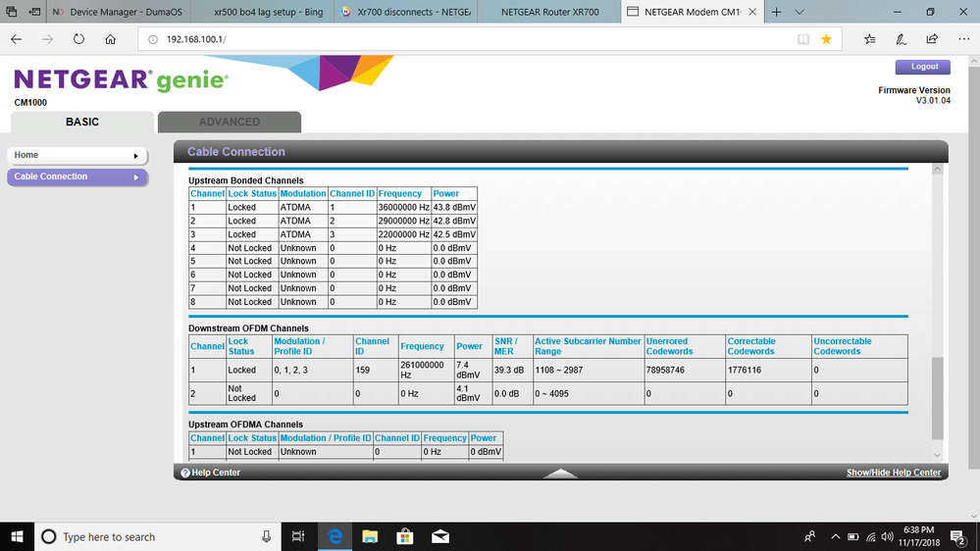Switch to the ADVANCED tab
980x551 pixels.
coord(230,122)
